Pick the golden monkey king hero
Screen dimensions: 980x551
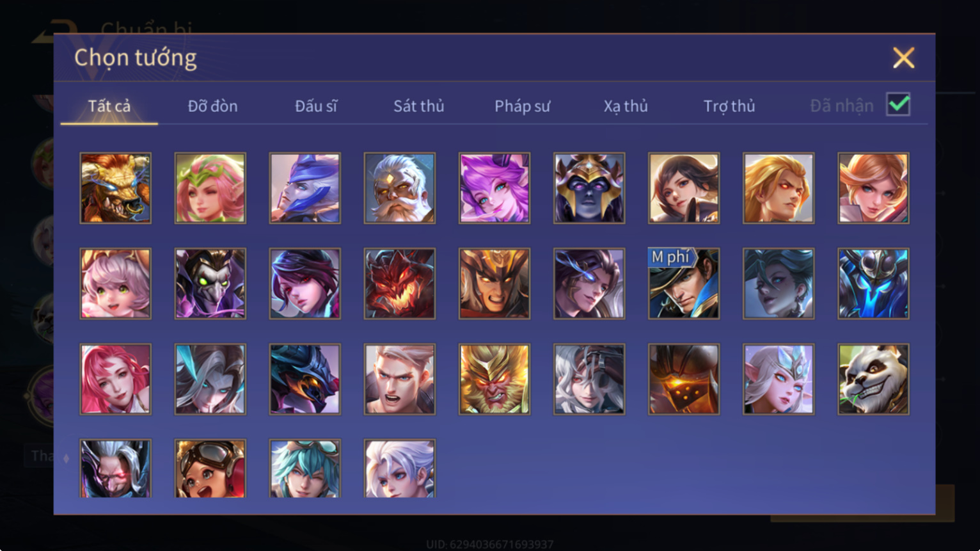pos(494,379)
